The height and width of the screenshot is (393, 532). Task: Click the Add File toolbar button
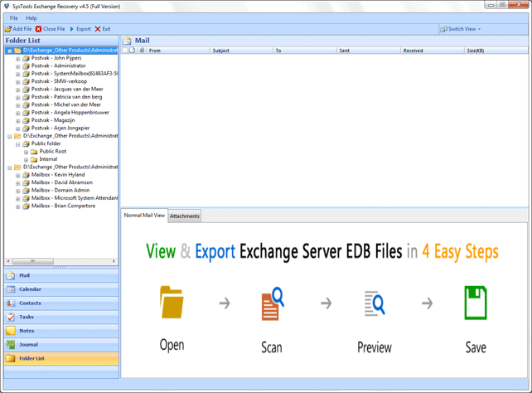tap(18, 29)
